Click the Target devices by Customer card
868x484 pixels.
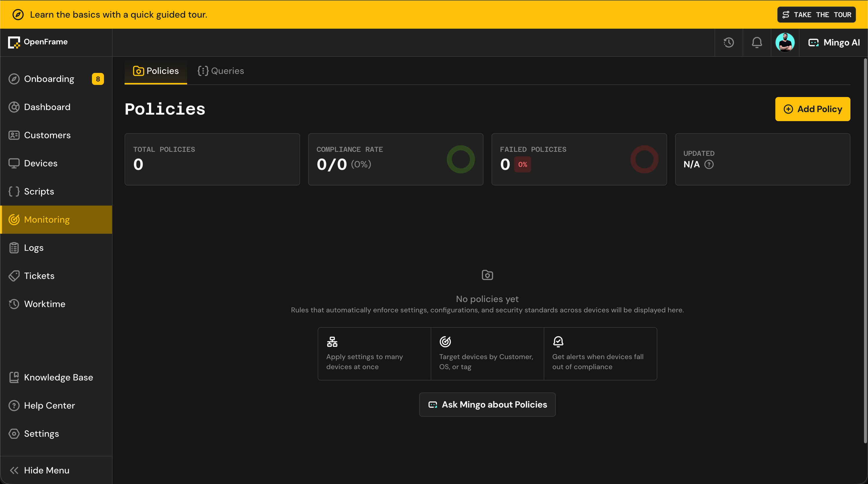[487, 354]
